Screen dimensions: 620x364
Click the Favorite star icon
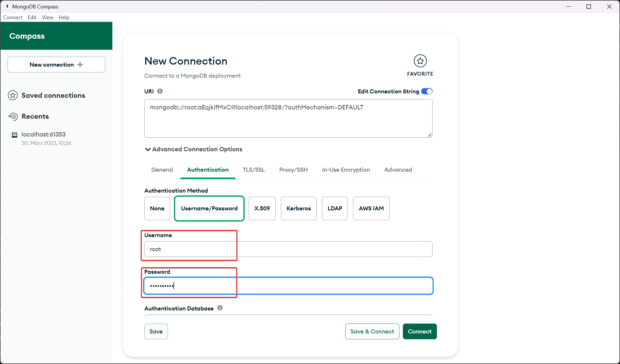click(420, 61)
